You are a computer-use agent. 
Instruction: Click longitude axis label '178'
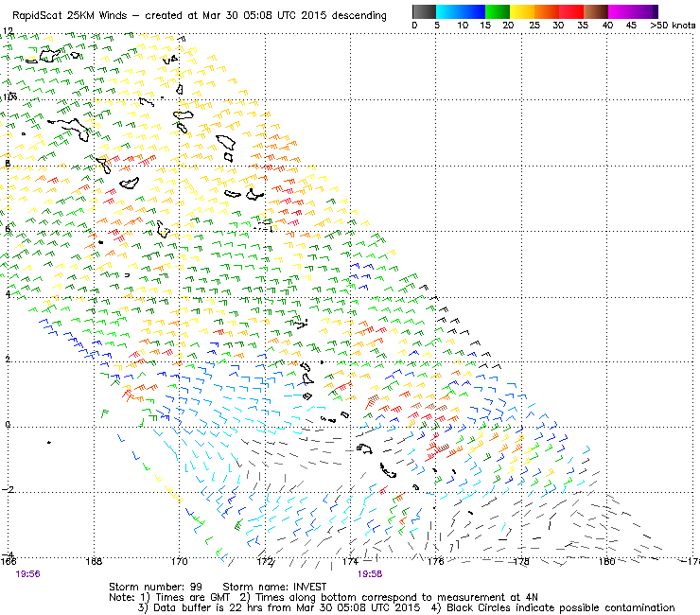click(521, 561)
